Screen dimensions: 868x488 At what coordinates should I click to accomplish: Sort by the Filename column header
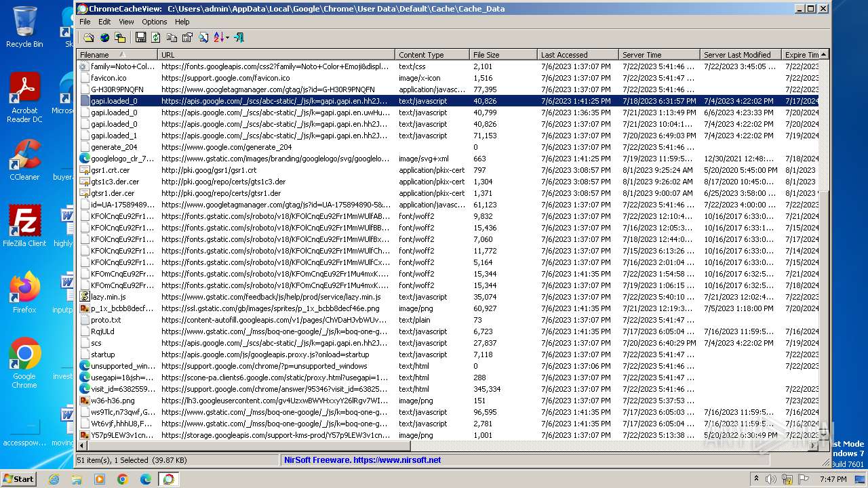tap(117, 55)
